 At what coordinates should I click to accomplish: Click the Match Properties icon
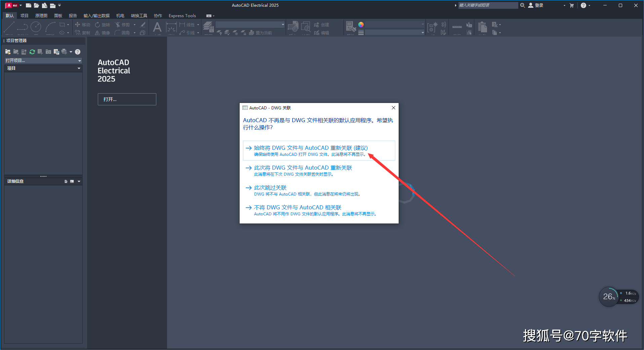coord(351,26)
